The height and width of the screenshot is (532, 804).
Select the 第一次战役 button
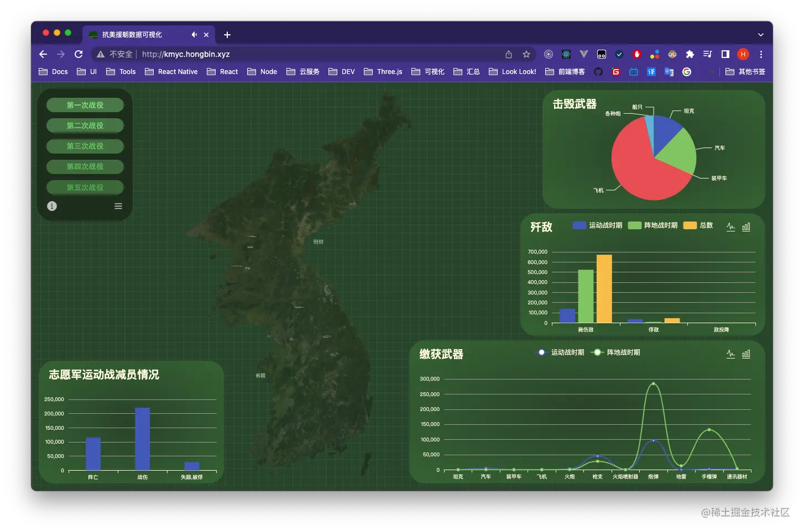point(85,105)
